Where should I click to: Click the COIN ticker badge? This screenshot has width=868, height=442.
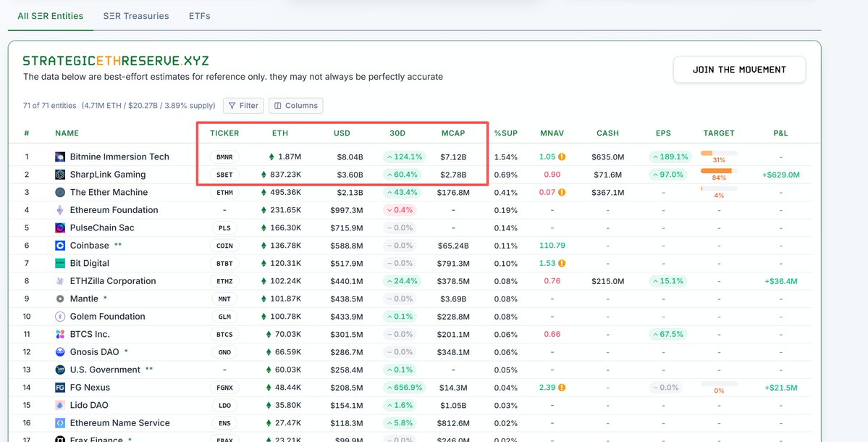click(x=224, y=246)
